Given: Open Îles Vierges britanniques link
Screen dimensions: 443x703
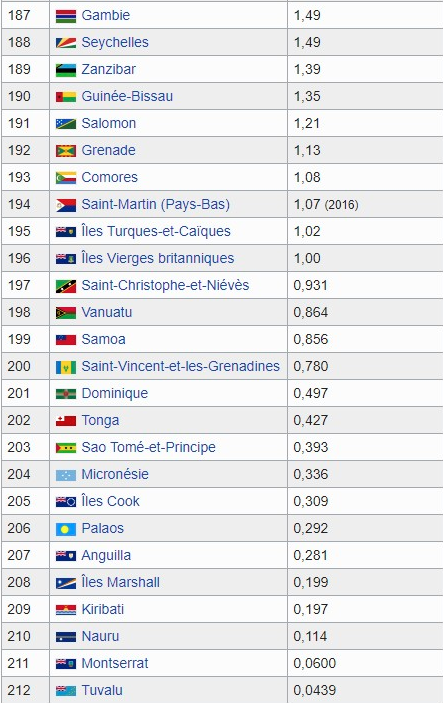Looking at the screenshot, I should tap(158, 258).
